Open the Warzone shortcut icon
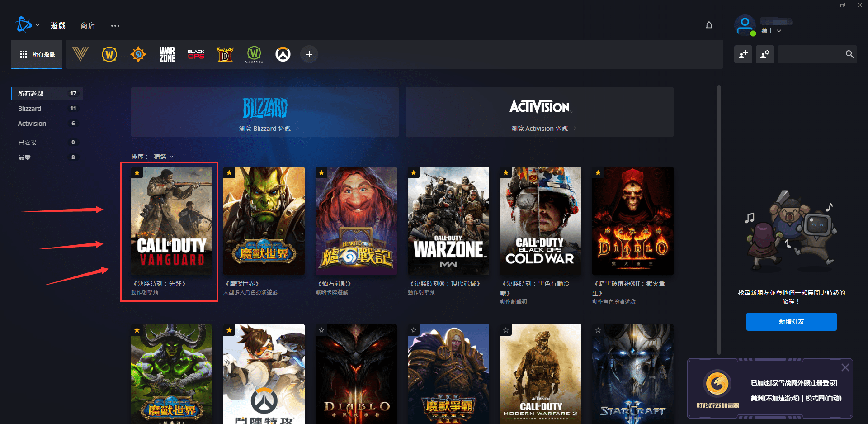This screenshot has width=868, height=424. click(x=167, y=54)
